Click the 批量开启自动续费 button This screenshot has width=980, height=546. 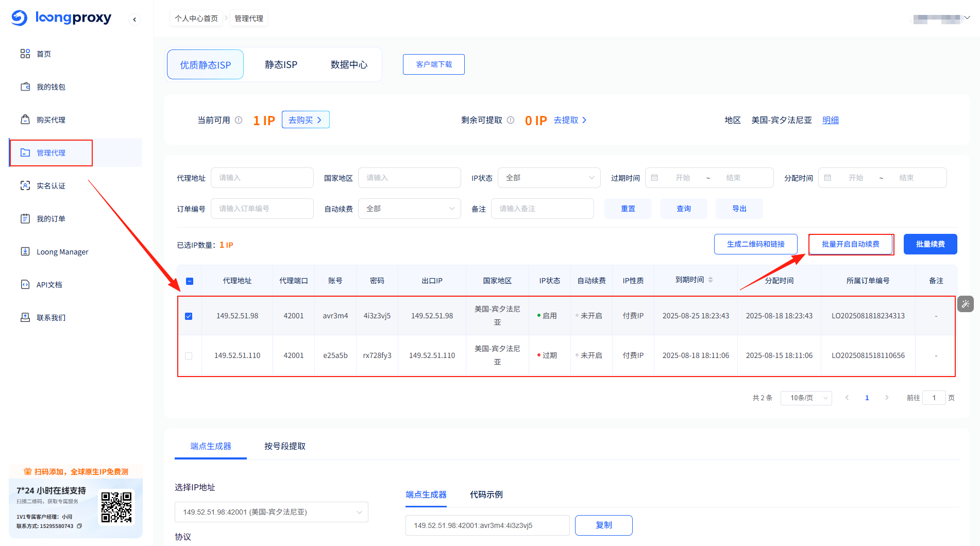[x=850, y=244]
